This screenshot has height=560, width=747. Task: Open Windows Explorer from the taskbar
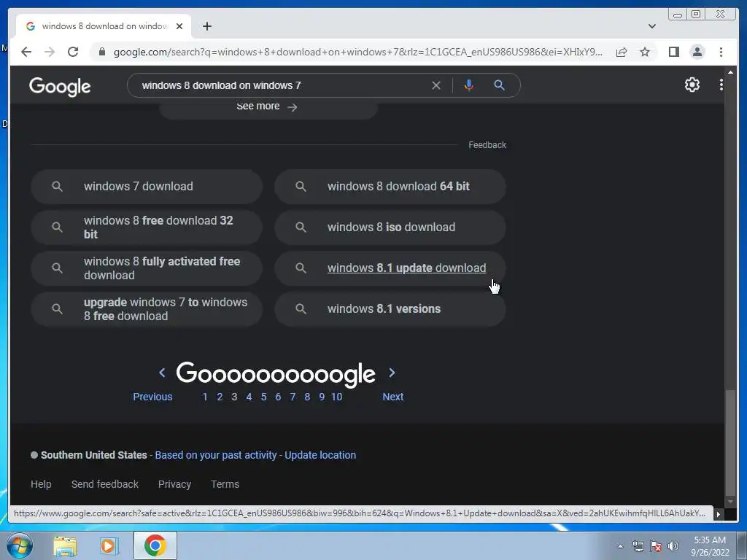pos(65,545)
